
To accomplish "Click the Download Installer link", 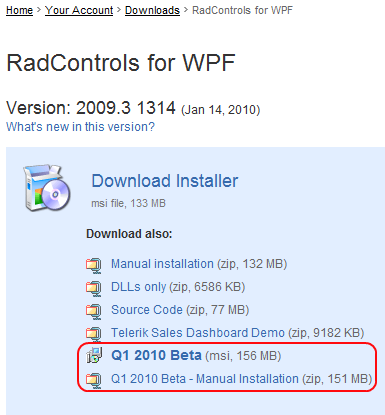I will tap(165, 181).
